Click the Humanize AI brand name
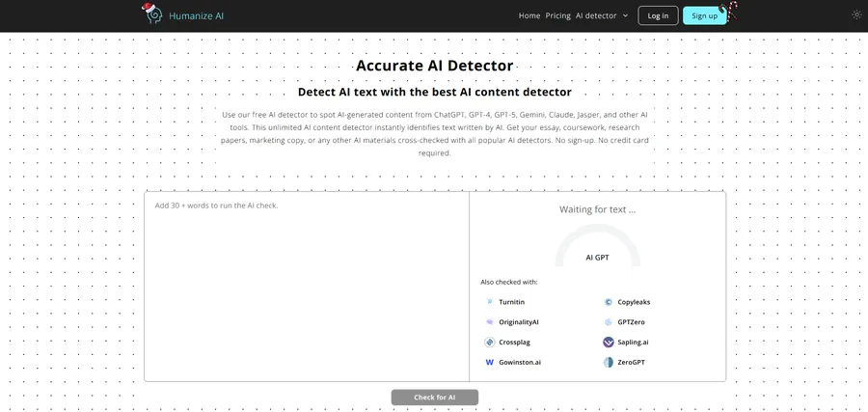Viewport: 868px width, 412px height. pyautogui.click(x=197, y=16)
